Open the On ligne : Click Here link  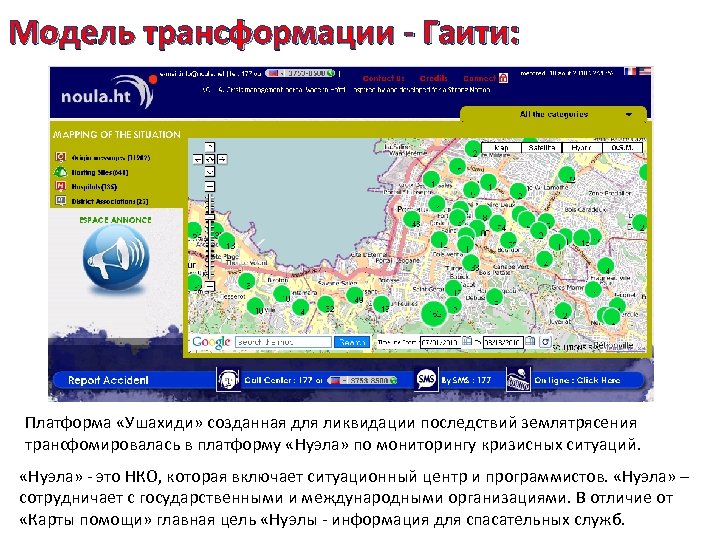pyautogui.click(x=577, y=380)
